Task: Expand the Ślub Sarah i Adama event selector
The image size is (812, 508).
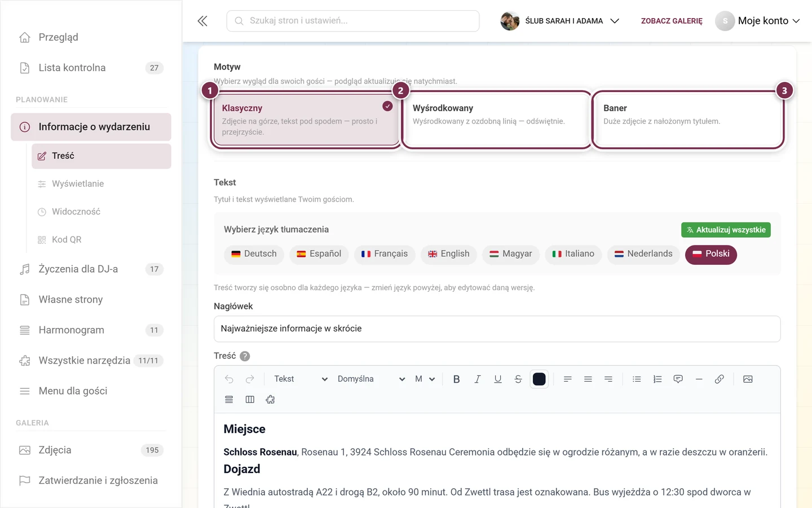Action: click(x=560, y=21)
